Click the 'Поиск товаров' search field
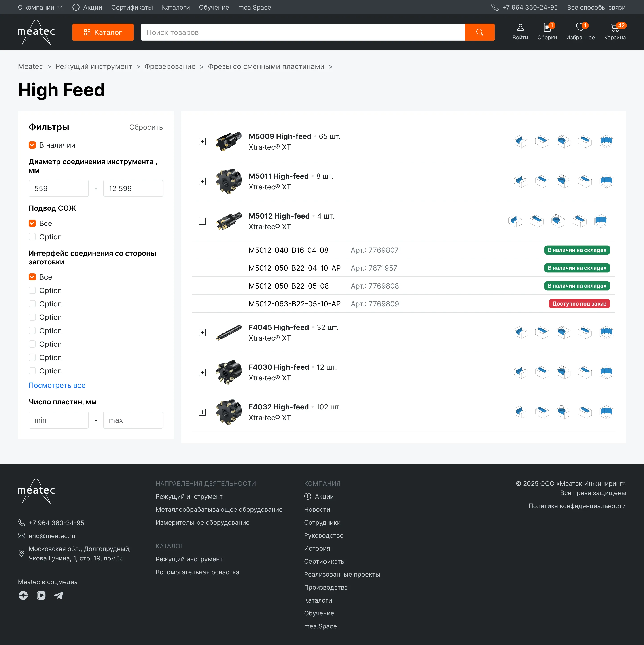The width and height of the screenshot is (644, 645). point(303,32)
